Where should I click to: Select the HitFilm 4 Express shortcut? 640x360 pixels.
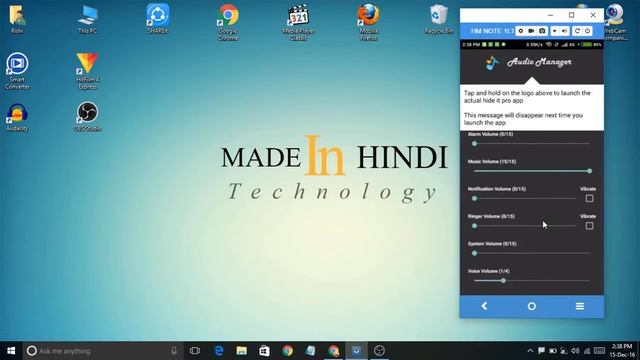(87, 71)
